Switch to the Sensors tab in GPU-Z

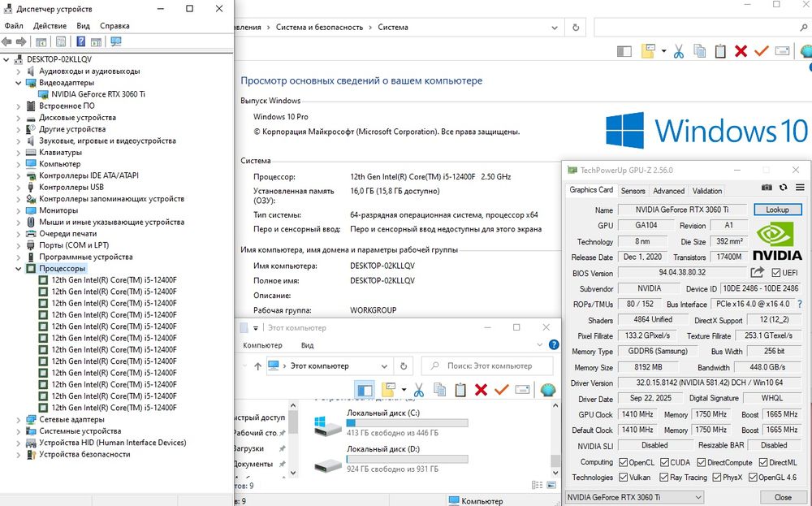[633, 191]
